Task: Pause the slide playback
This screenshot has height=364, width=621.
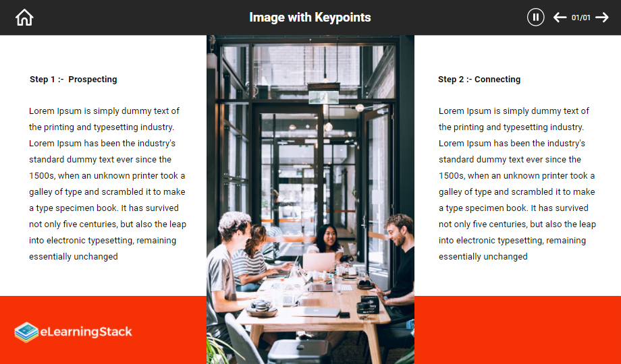Action: [x=535, y=18]
